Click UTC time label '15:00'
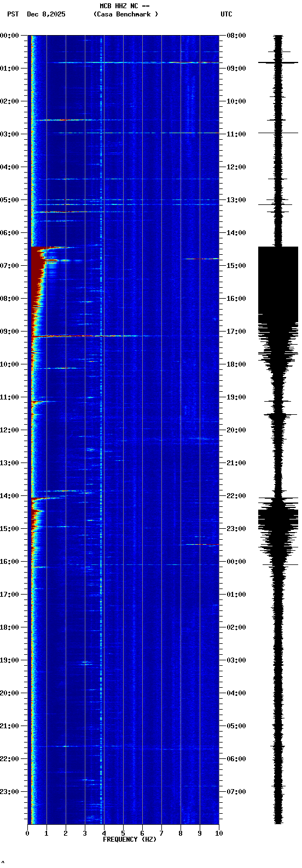 coord(236,266)
